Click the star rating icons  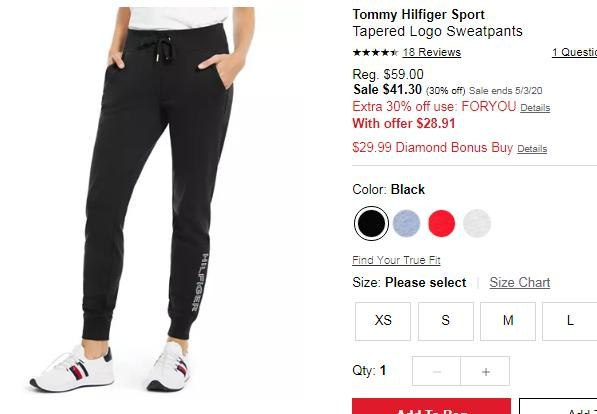point(375,53)
